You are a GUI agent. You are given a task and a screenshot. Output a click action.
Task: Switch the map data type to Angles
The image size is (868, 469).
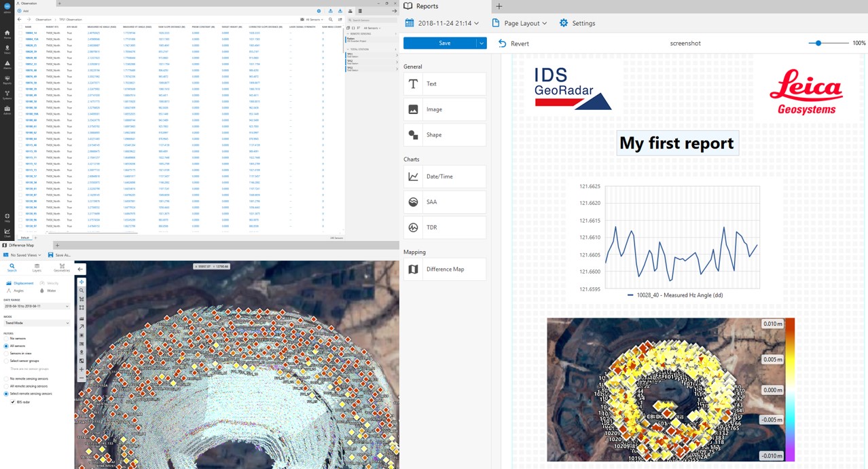18,290
